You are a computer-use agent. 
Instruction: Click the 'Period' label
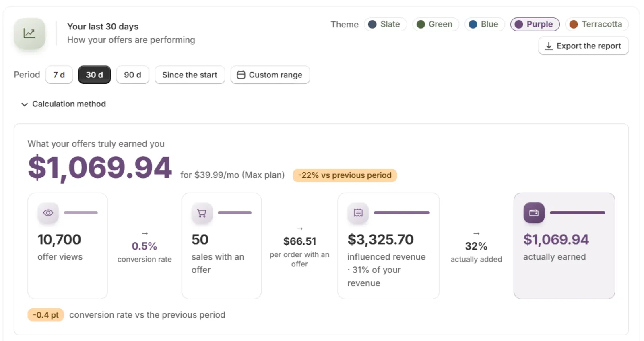click(27, 75)
